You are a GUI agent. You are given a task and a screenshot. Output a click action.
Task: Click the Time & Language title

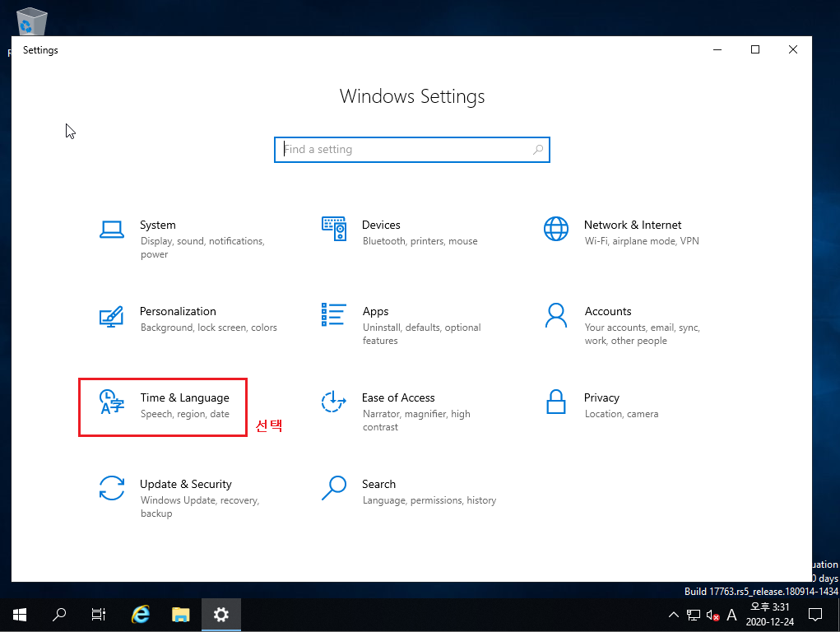tap(185, 397)
